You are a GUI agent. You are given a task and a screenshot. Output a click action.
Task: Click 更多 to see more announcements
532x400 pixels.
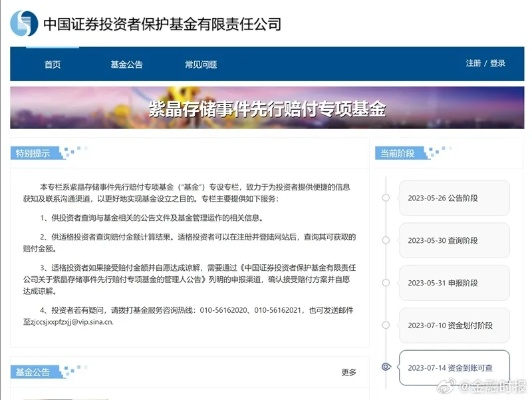point(349,373)
